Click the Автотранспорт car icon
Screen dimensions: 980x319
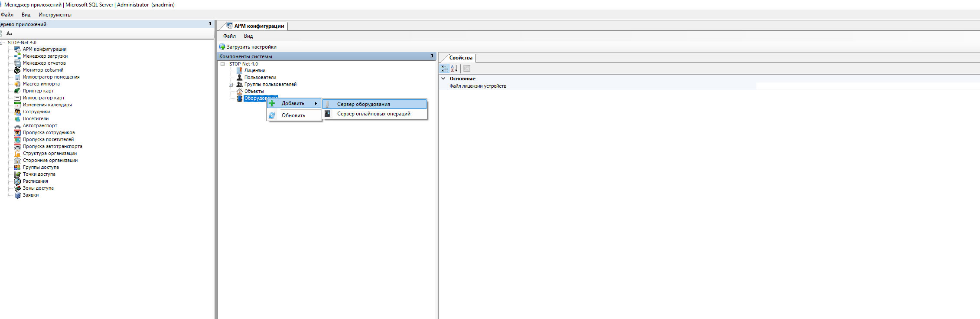(x=17, y=126)
